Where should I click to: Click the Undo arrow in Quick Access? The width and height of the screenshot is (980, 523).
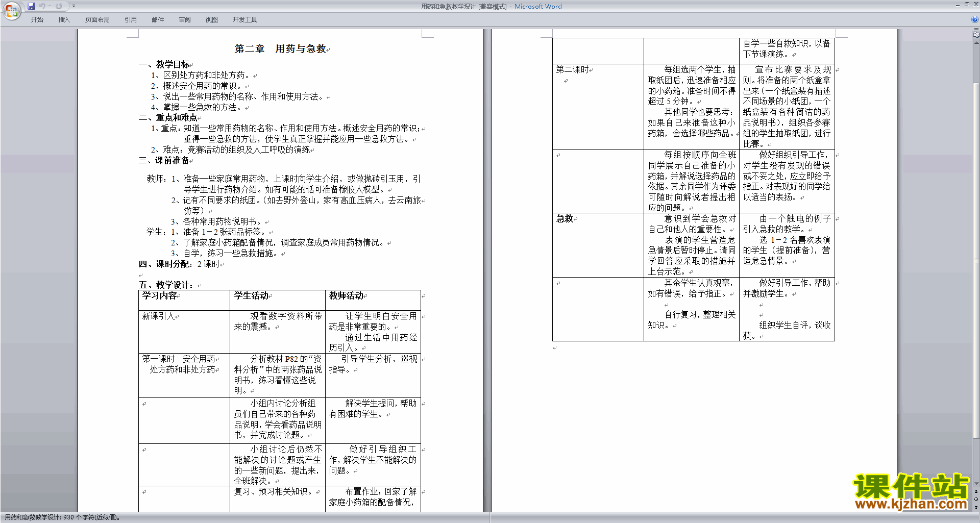(42, 6)
